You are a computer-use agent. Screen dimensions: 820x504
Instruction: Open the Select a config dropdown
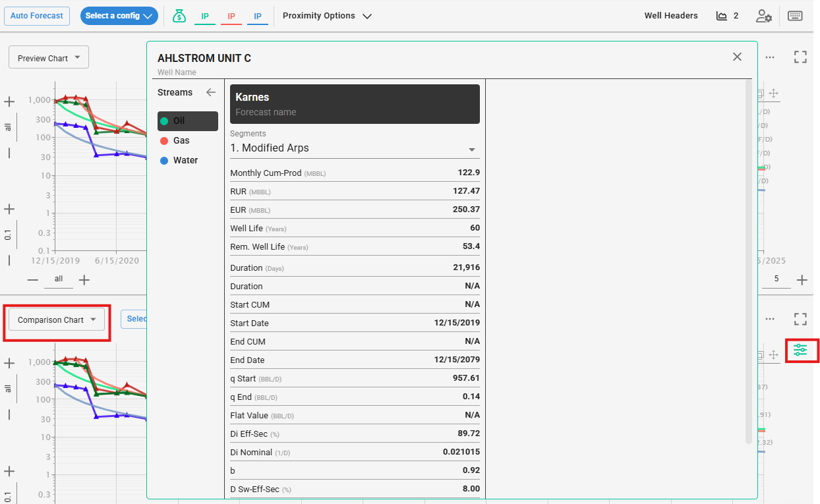tap(119, 16)
